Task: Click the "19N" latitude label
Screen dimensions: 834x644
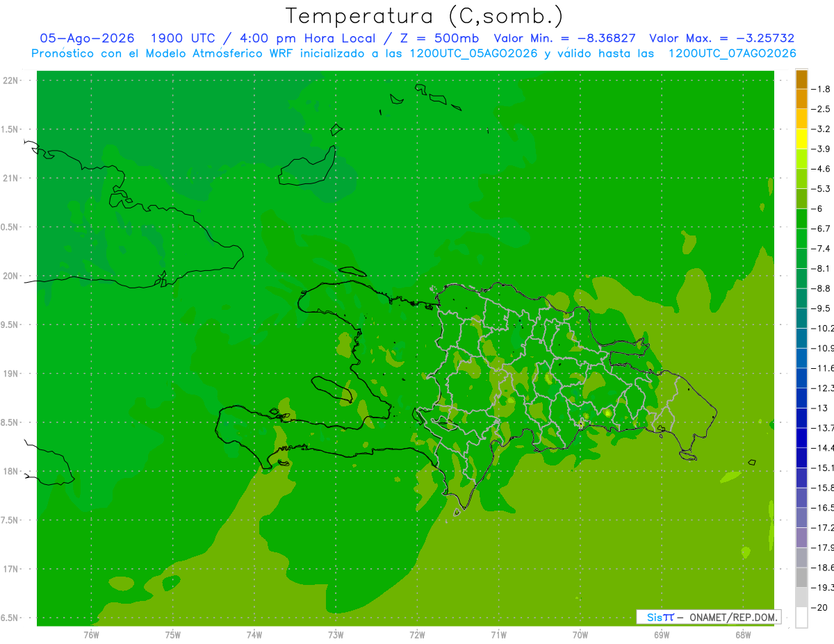Action: tap(12, 374)
